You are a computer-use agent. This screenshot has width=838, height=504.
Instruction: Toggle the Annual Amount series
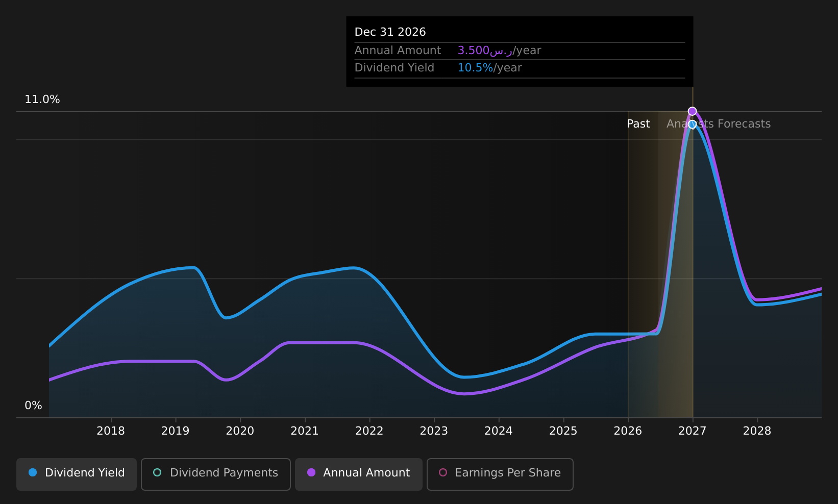pyautogui.click(x=359, y=474)
